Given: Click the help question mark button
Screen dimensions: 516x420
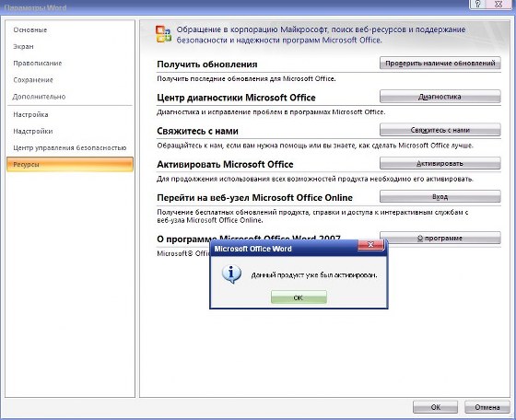Looking at the screenshot, I should (x=478, y=5).
